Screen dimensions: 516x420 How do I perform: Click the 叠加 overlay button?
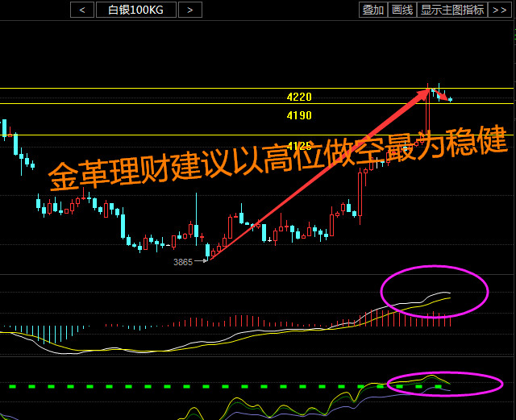coord(372,10)
